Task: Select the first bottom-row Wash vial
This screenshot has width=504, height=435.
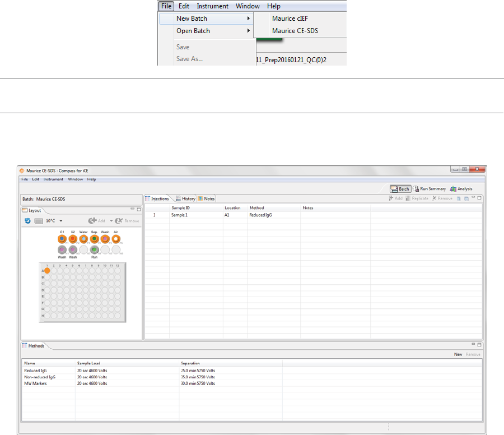Action: pyautogui.click(x=62, y=249)
